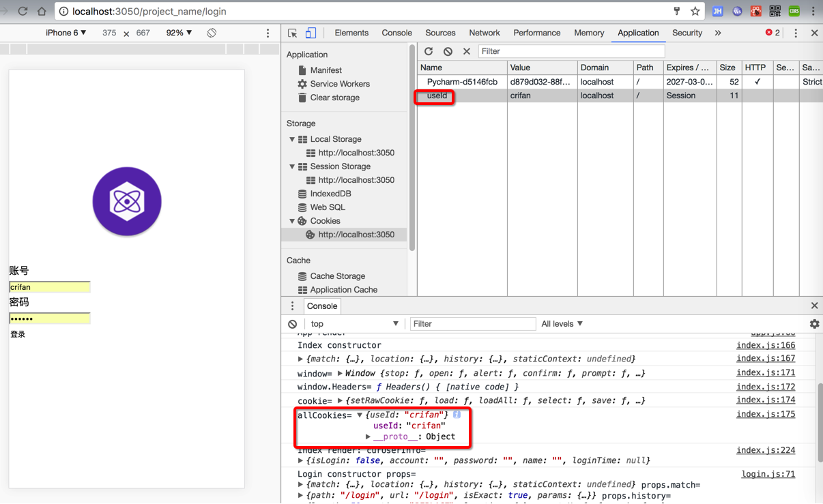Expand the cookie= object in console
The width and height of the screenshot is (823, 504).
coord(339,400)
